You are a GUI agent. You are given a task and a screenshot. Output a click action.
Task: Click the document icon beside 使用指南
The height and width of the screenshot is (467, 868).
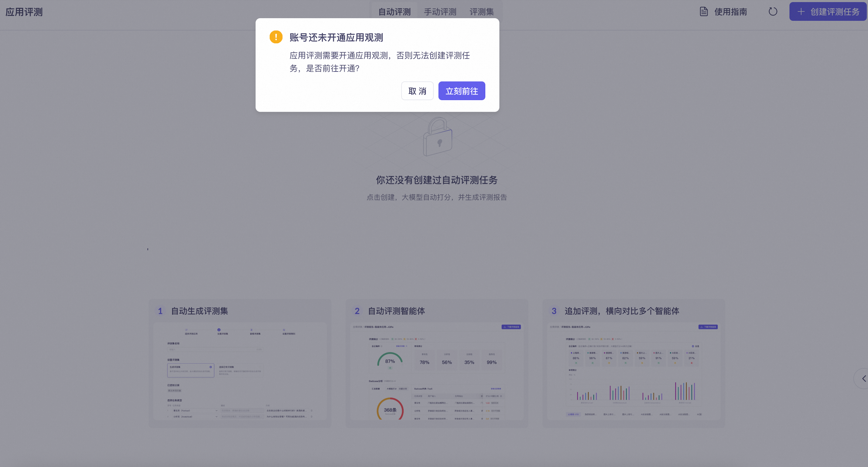703,12
